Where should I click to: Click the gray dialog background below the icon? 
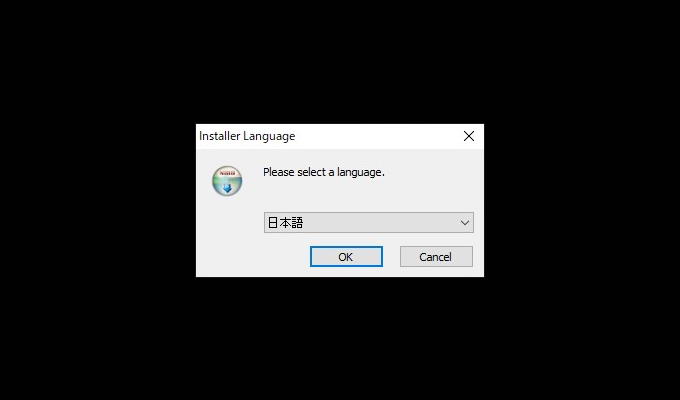click(x=228, y=236)
